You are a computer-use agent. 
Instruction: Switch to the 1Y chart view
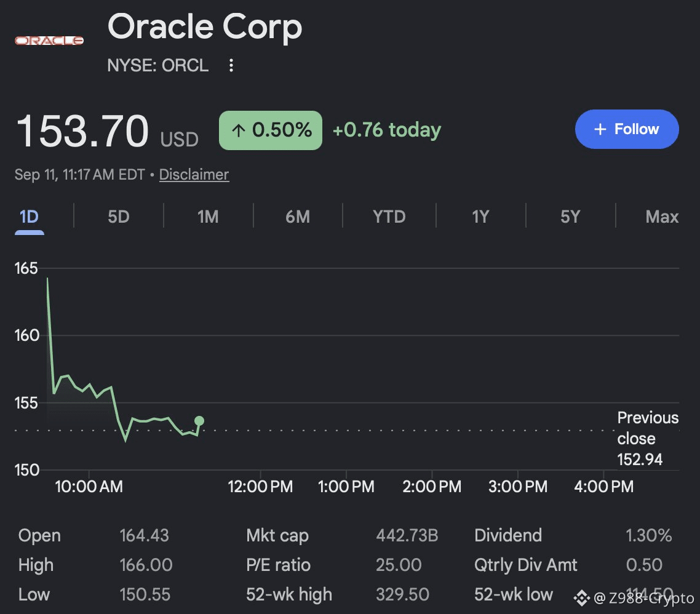(481, 217)
